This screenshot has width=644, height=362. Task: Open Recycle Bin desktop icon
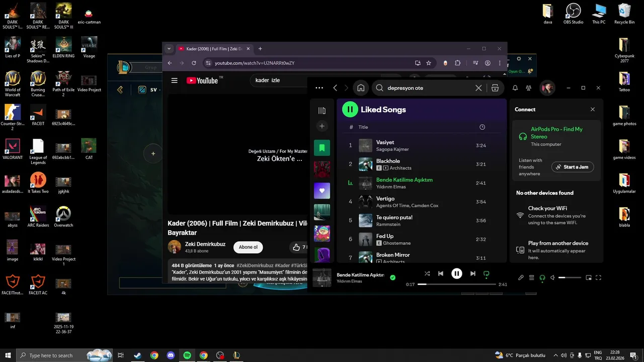click(x=624, y=14)
